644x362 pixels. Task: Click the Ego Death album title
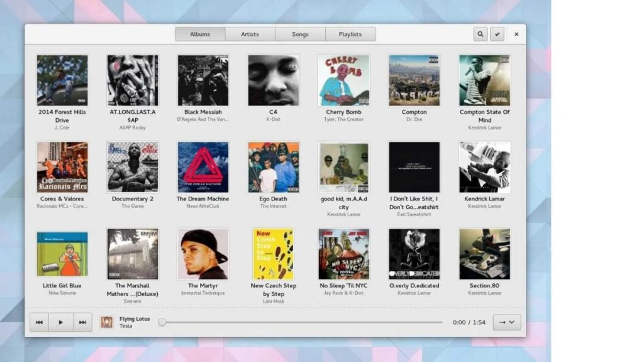tap(273, 199)
